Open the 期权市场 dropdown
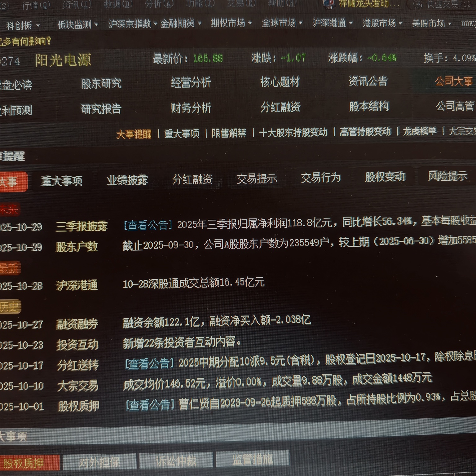 (x=231, y=23)
